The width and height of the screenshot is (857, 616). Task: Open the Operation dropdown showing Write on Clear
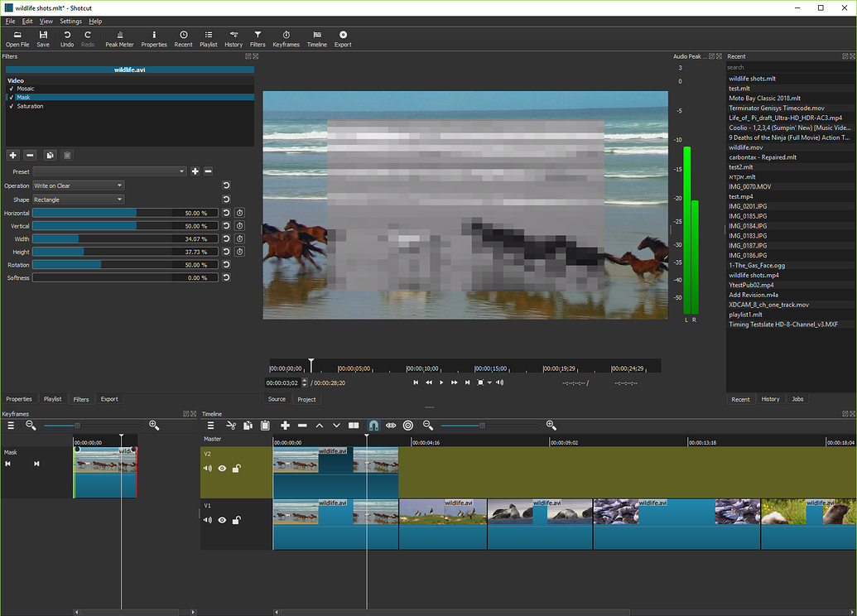pos(79,185)
